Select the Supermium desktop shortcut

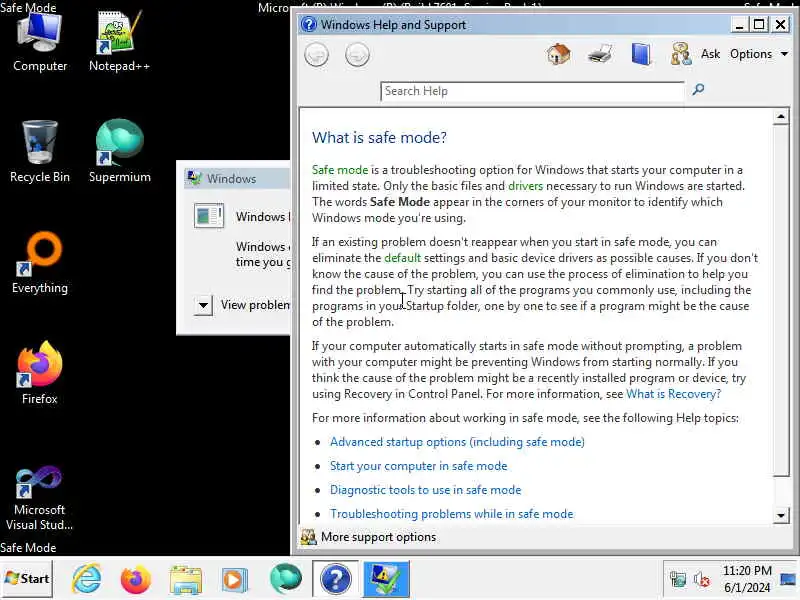click(x=119, y=152)
